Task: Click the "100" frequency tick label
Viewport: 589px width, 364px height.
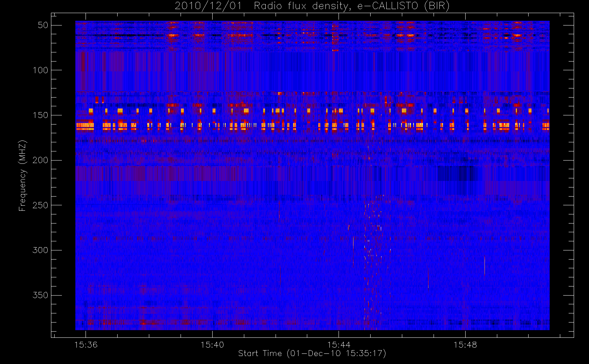Action: [40, 70]
